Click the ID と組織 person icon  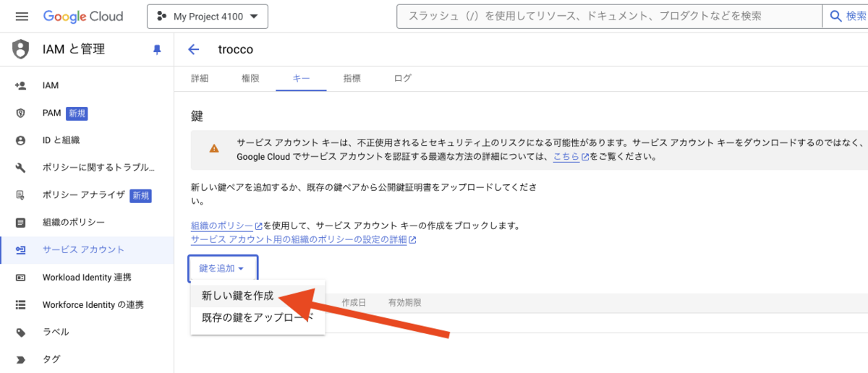pyautogui.click(x=20, y=140)
